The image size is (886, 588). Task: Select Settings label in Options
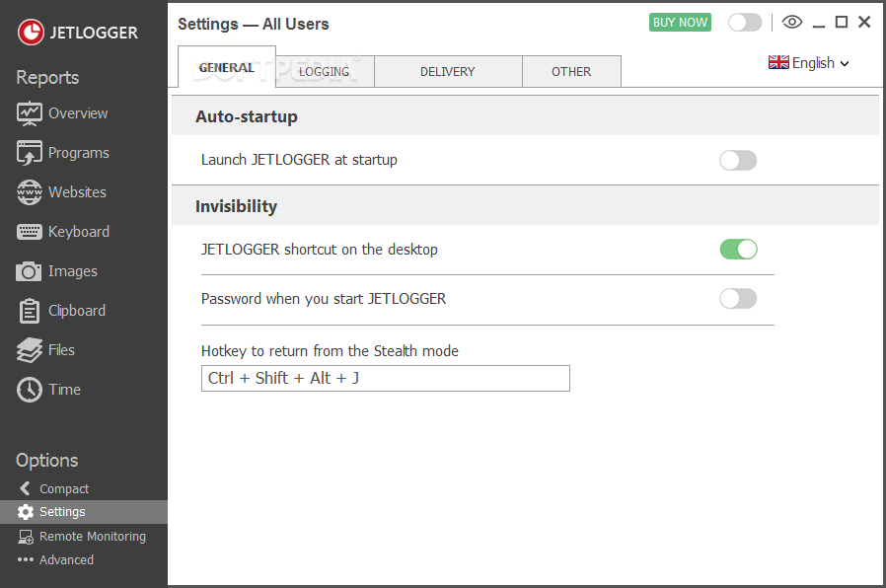(x=62, y=512)
